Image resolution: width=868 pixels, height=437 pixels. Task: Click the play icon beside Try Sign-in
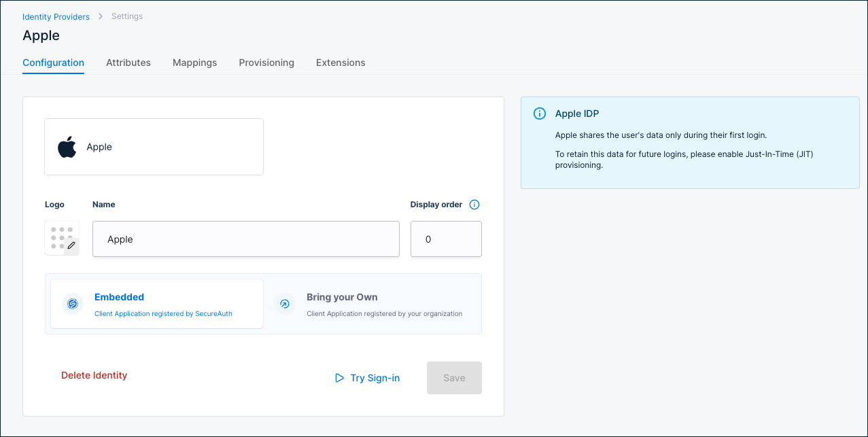coord(339,378)
